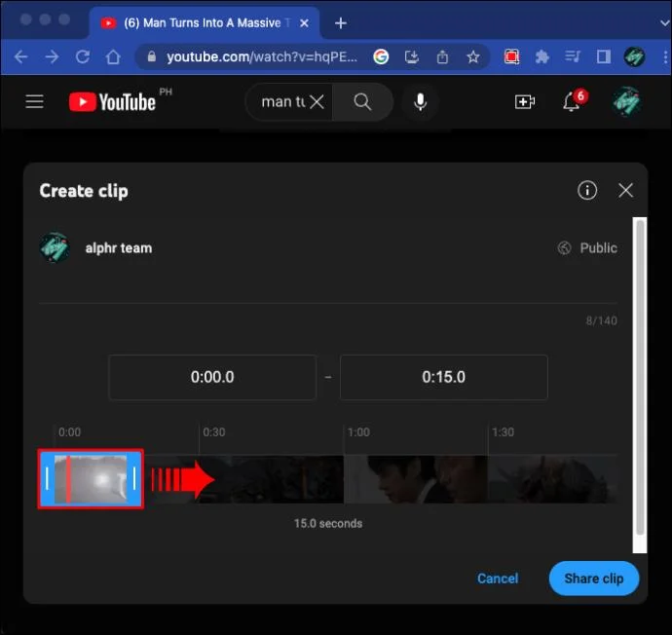This screenshot has height=635, width=672.
Task: Close the Create clip panel
Action: [x=625, y=190]
